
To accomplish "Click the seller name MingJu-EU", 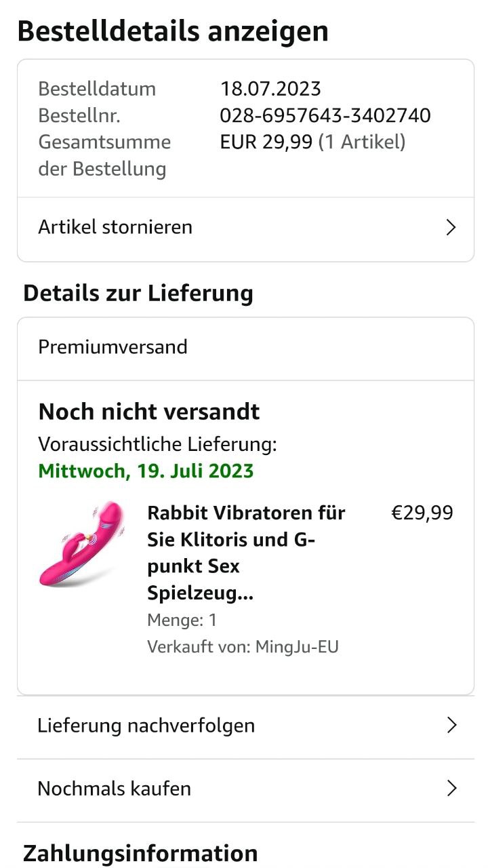I will click(x=297, y=647).
